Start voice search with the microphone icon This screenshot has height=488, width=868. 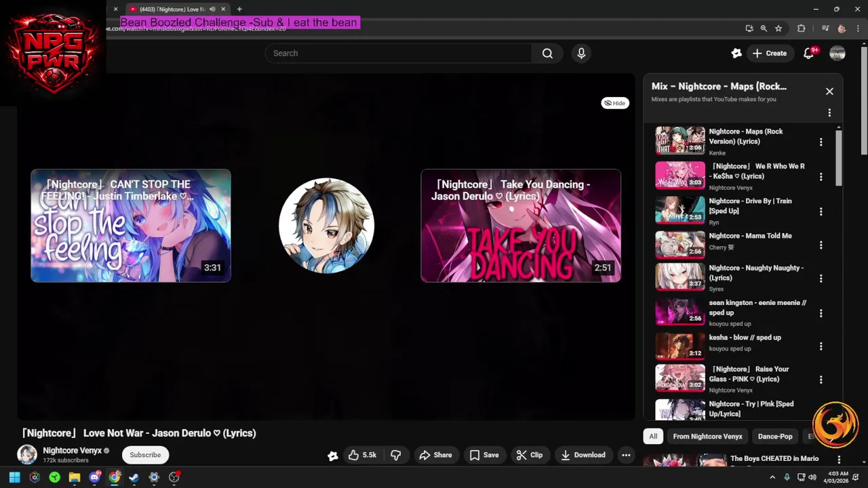coord(581,54)
